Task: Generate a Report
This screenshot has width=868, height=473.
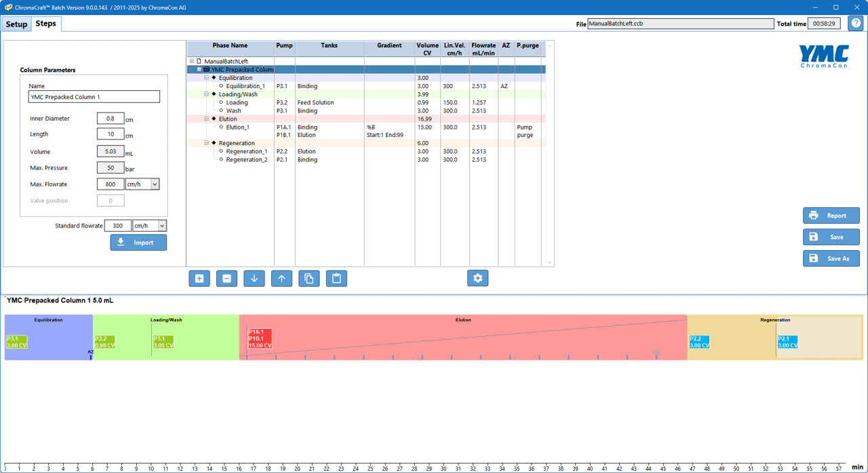Action: (831, 215)
